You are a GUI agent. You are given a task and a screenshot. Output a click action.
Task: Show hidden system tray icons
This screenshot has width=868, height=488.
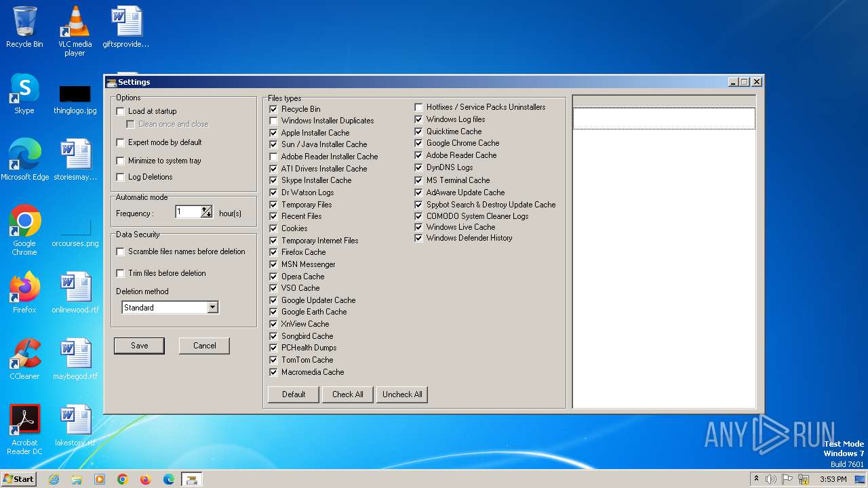tap(756, 479)
